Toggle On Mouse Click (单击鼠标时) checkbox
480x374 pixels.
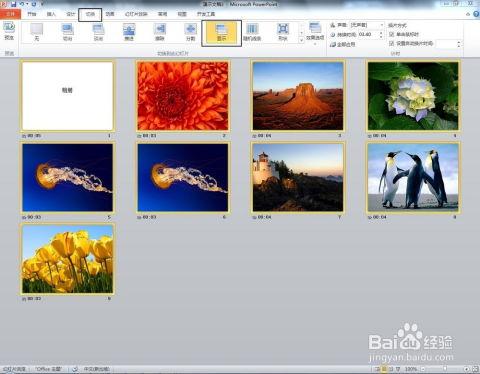[392, 34]
